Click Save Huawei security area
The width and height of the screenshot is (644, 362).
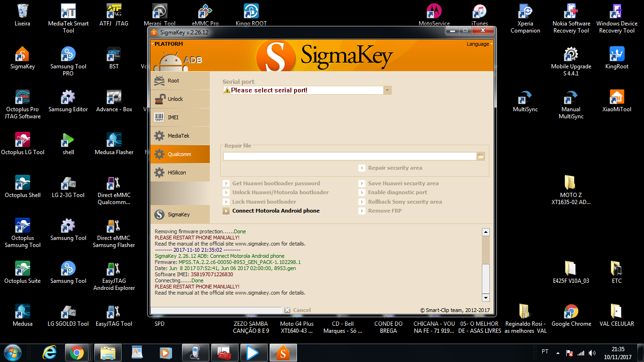tap(399, 183)
